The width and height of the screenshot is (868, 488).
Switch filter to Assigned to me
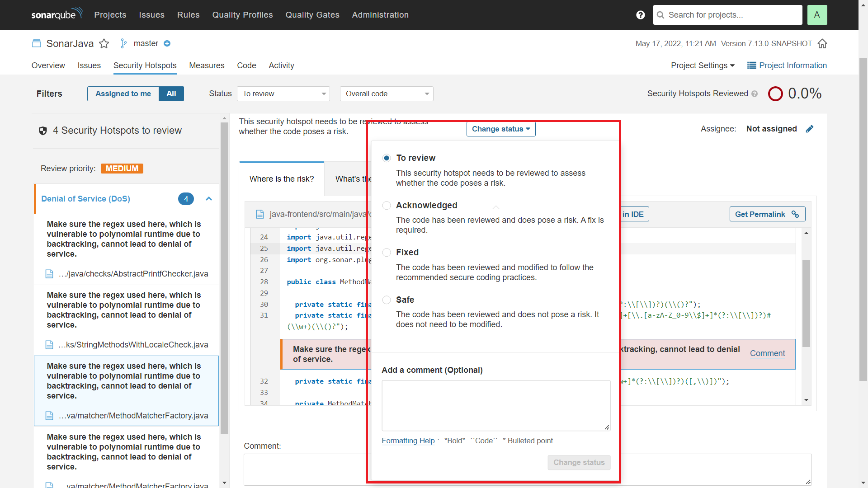click(x=123, y=94)
